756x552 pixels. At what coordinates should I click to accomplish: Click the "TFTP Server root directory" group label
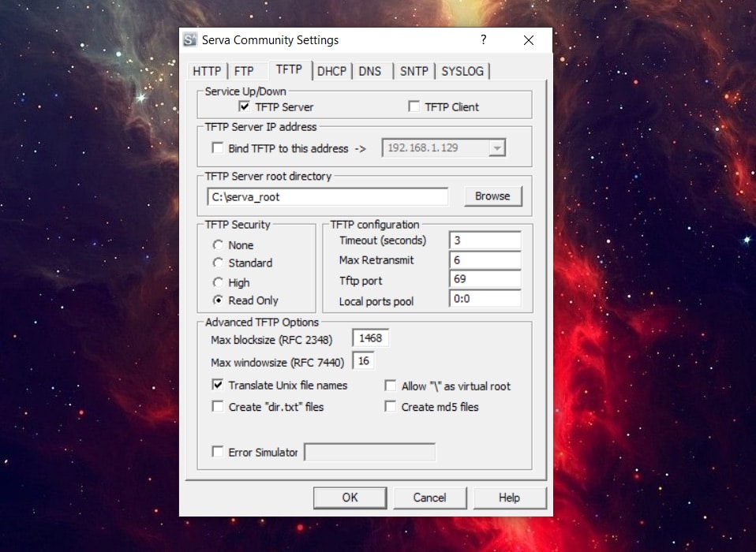(x=268, y=177)
